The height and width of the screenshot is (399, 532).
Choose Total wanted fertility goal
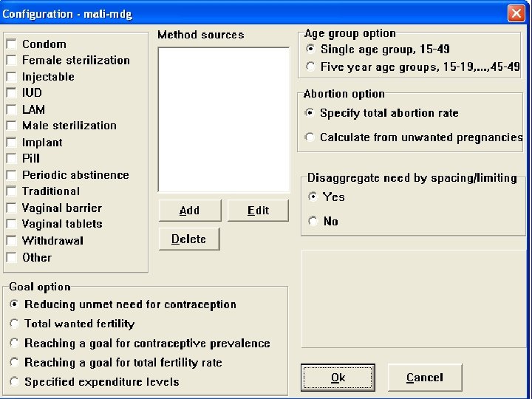tap(15, 324)
